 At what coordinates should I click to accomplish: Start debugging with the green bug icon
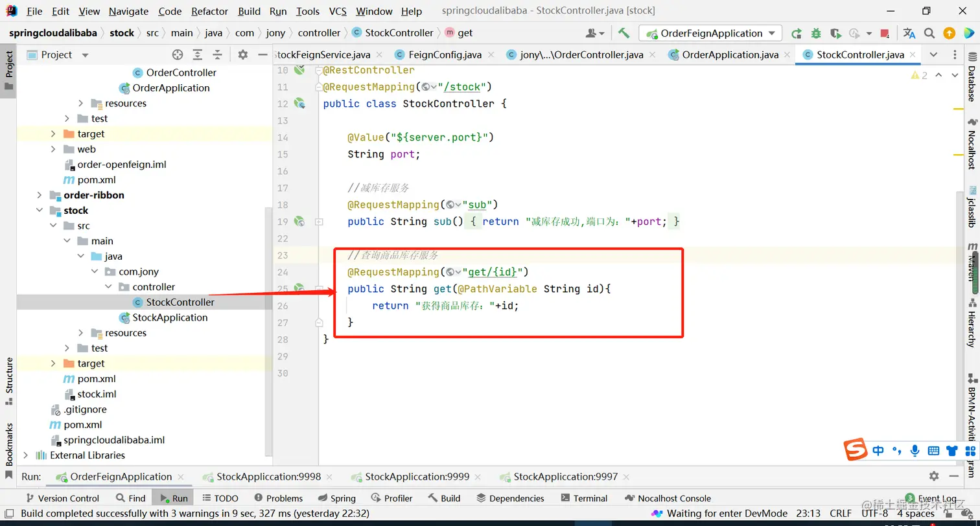point(816,33)
